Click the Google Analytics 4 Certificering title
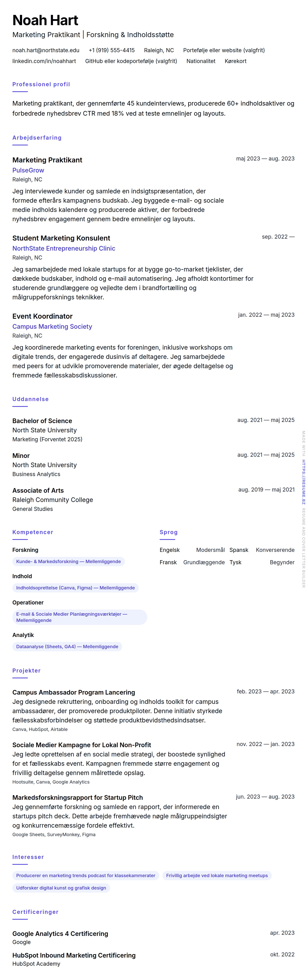 pos(60,934)
